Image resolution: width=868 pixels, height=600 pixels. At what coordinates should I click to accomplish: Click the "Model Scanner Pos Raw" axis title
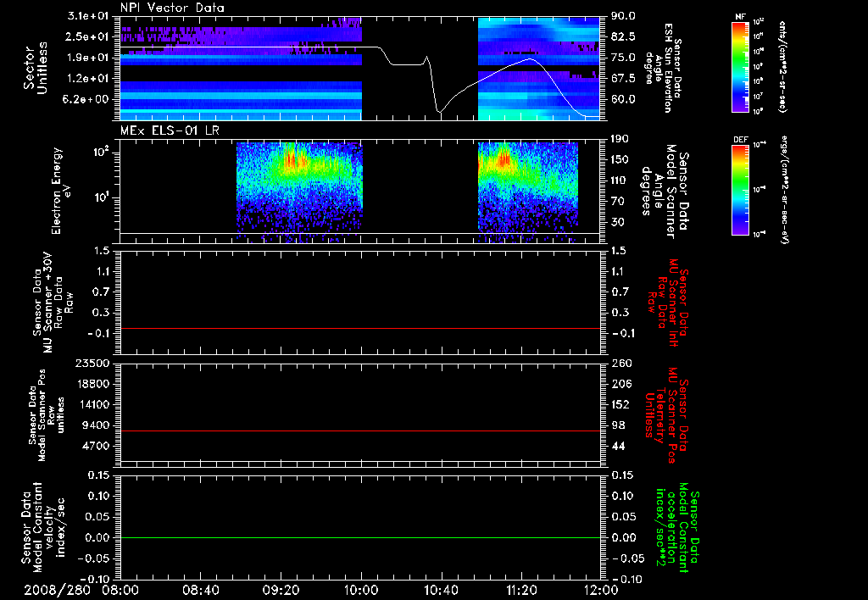47,415
